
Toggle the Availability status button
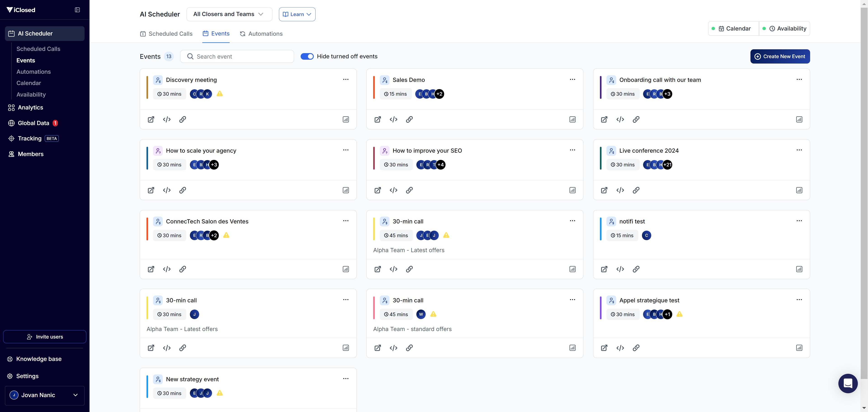tap(784, 29)
